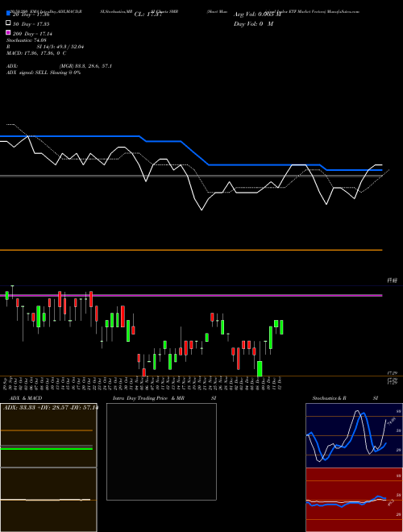Viewport: 403px width, 532px height.
Task: Click the 17.29 price axis label
Action: tap(392, 373)
